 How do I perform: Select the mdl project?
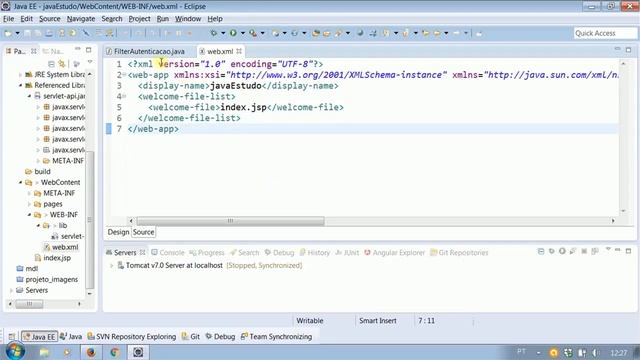click(27, 269)
